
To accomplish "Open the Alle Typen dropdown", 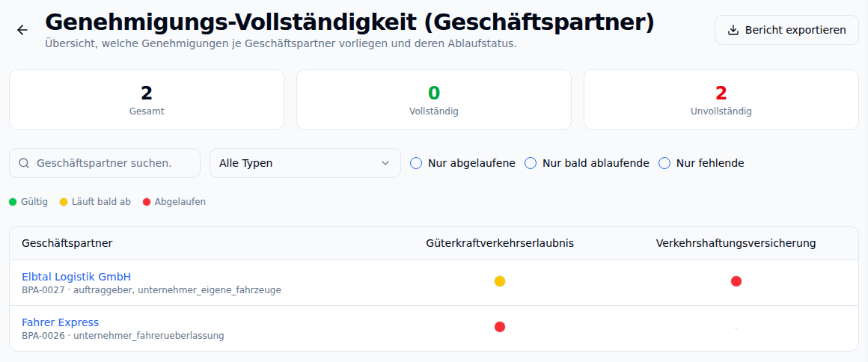I will pyautogui.click(x=305, y=163).
